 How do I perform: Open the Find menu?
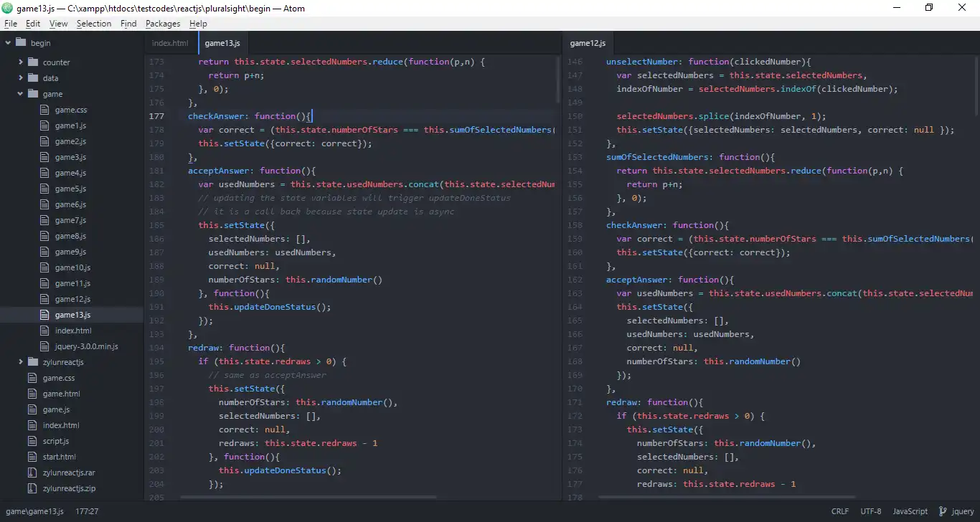click(x=128, y=24)
